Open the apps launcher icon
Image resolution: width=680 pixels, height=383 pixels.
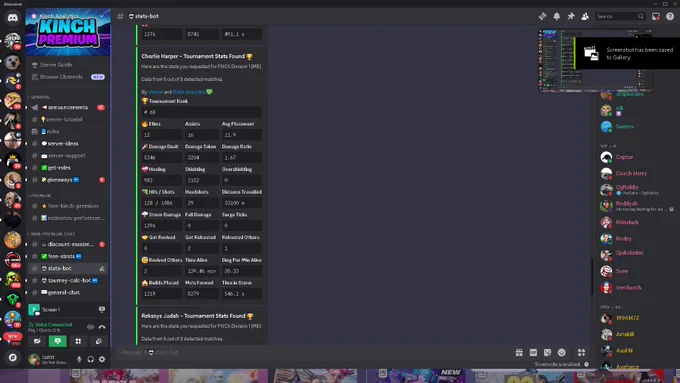(x=581, y=353)
